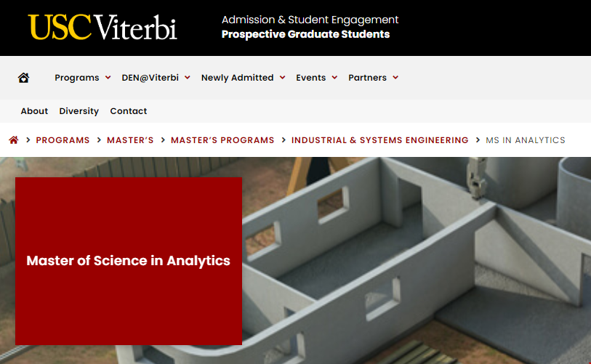
Task: Open the Events menu item
Action: tap(310, 78)
